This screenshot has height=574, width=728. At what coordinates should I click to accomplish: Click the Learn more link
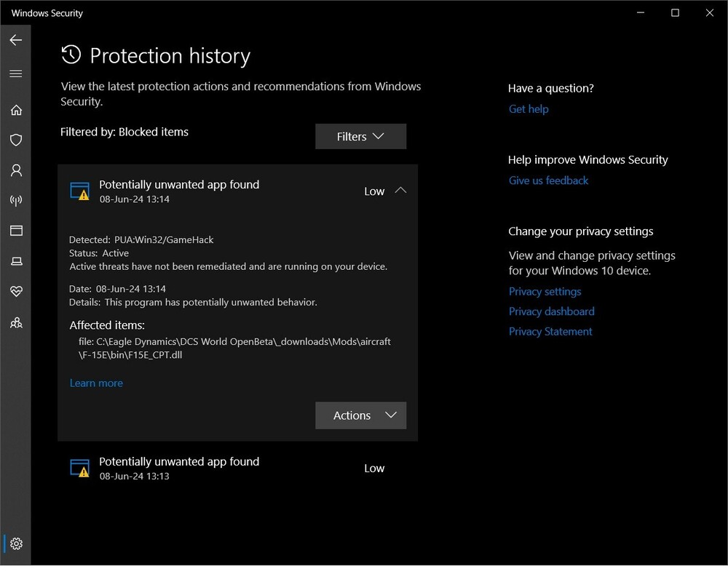point(96,383)
